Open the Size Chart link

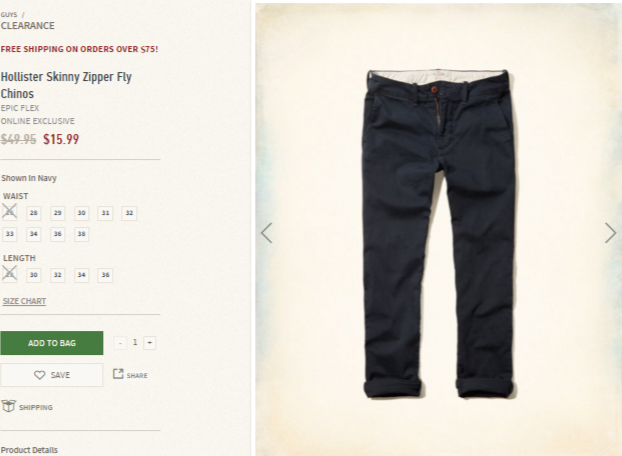pyautogui.click(x=25, y=301)
